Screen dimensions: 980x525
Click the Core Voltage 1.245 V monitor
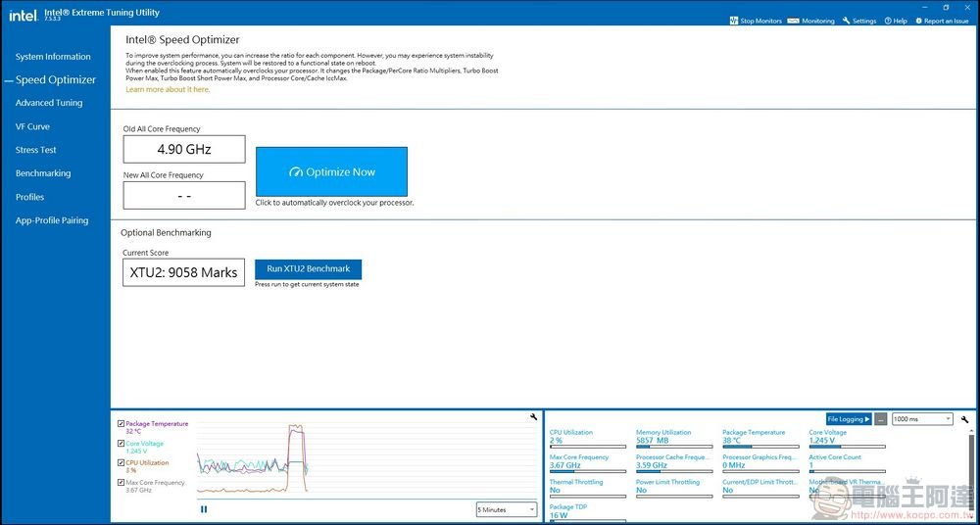click(x=847, y=440)
